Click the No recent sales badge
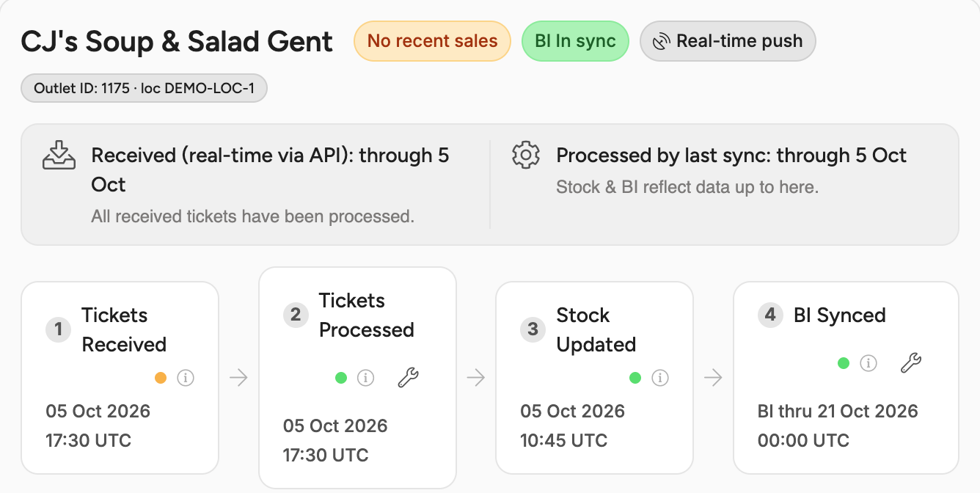980x493 pixels. (433, 41)
